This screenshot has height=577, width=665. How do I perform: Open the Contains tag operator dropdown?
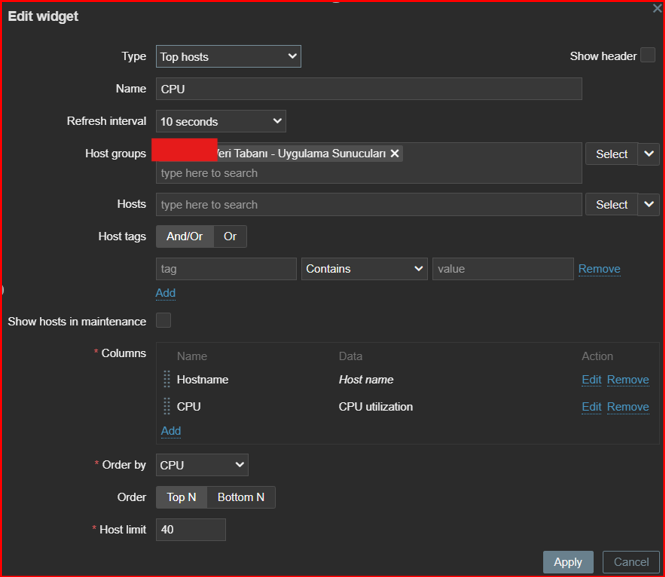pyautogui.click(x=364, y=269)
